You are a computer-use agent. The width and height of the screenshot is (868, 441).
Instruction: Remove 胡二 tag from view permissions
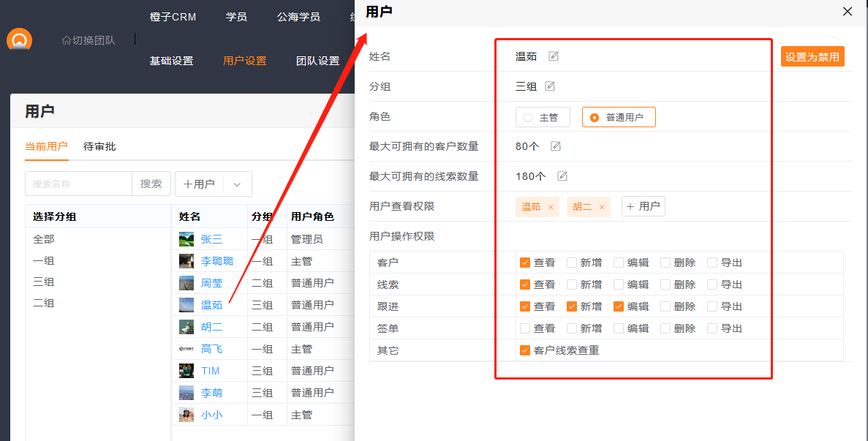point(602,207)
